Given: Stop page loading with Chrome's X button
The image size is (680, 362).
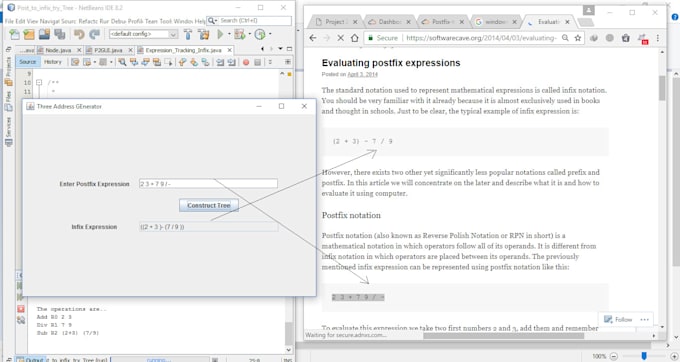Looking at the screenshot, I should [x=340, y=38].
